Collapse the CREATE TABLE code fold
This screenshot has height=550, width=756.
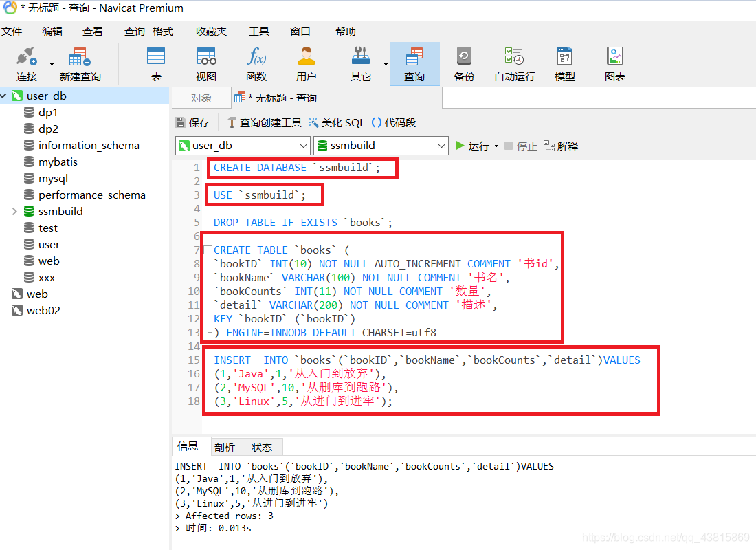pyautogui.click(x=208, y=250)
